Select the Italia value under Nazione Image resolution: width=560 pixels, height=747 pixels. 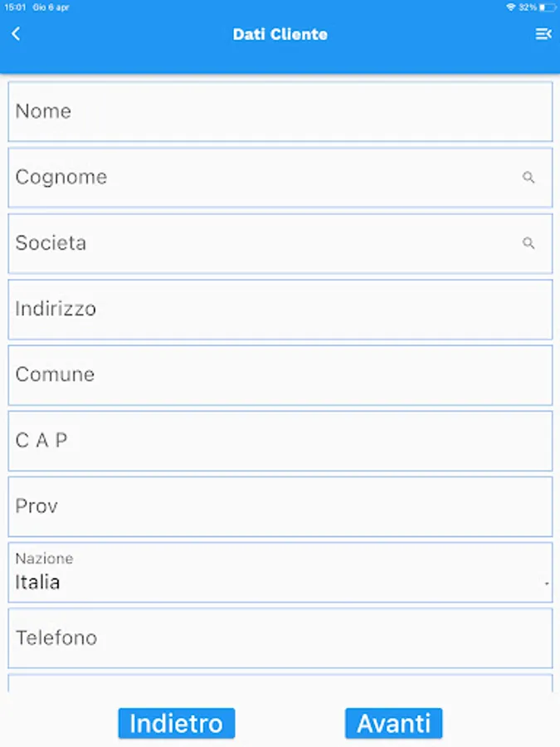38,583
